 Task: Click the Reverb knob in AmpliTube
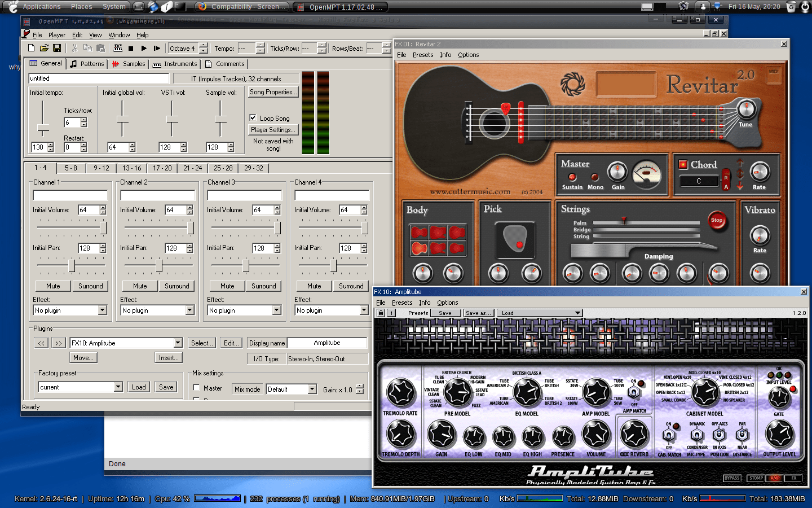click(x=634, y=434)
